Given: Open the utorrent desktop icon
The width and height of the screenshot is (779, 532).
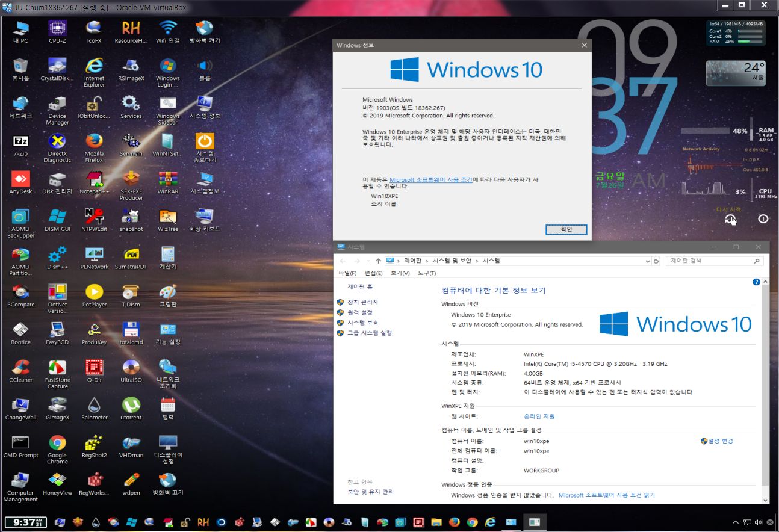Looking at the screenshot, I should click(131, 409).
